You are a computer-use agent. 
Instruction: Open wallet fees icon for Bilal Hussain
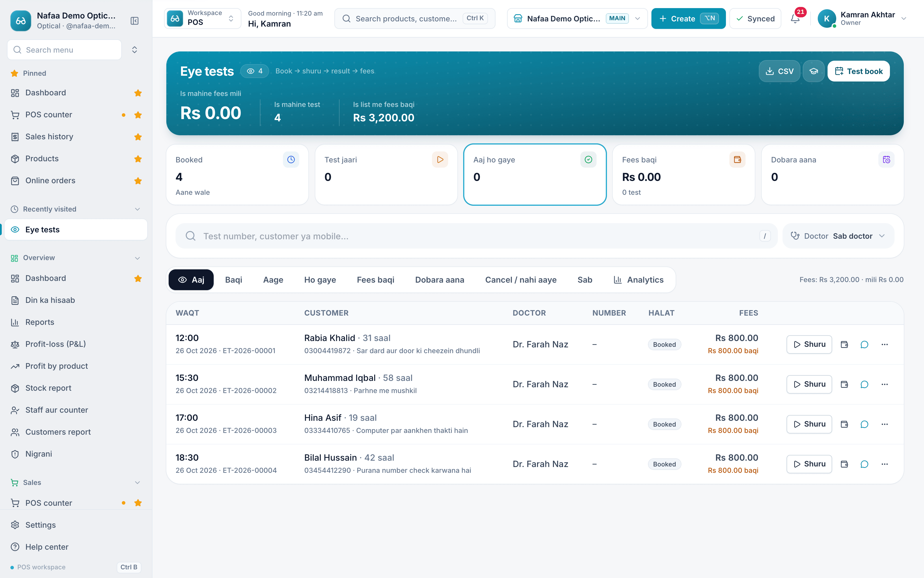click(x=844, y=464)
